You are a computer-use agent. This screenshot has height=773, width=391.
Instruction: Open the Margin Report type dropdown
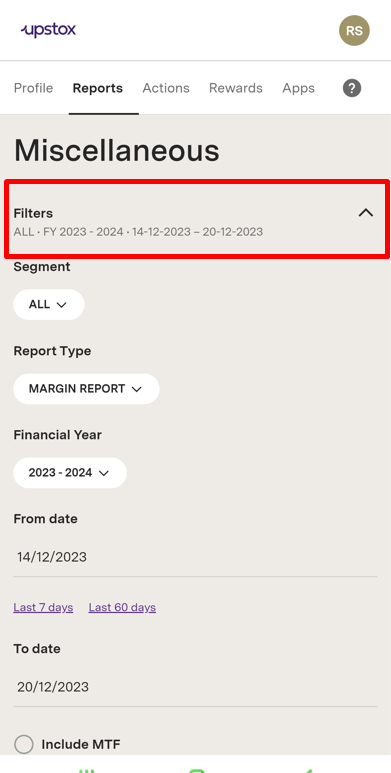86,388
